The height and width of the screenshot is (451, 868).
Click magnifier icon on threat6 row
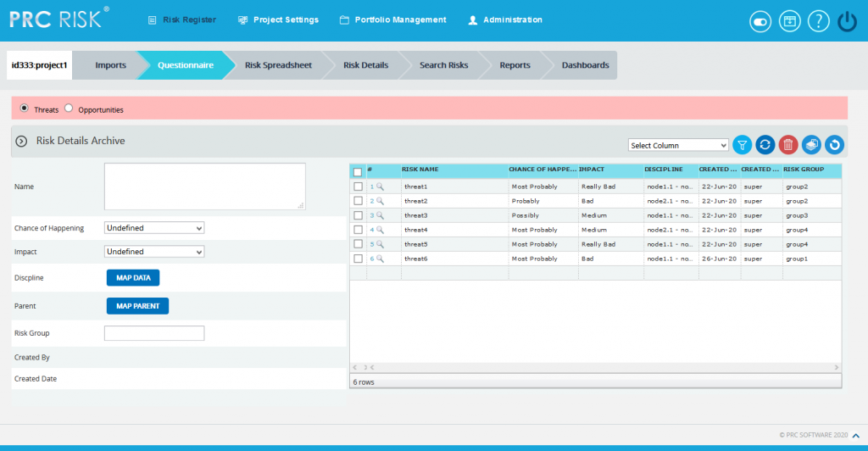[380, 259]
